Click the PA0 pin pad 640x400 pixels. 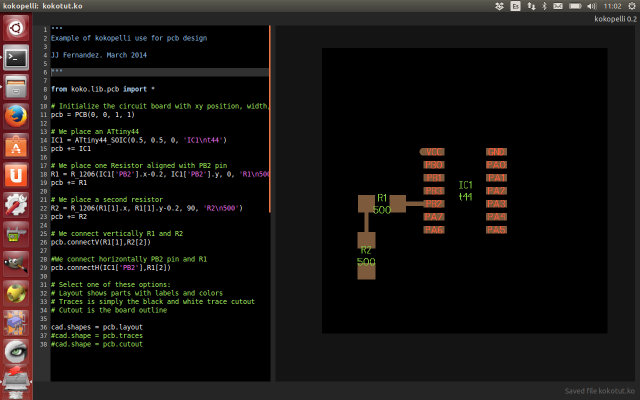coord(496,165)
